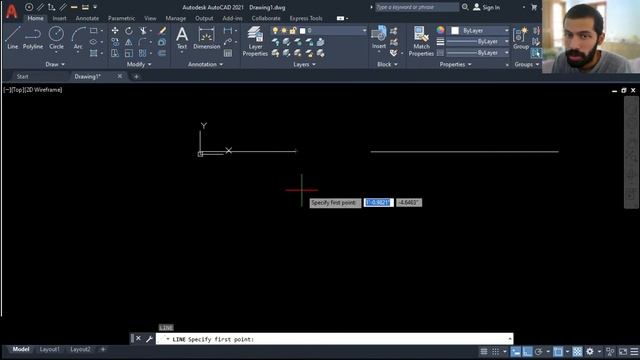The width and height of the screenshot is (640, 360).
Task: Select the Hatch tool in Draw panel
Action: 93,53
